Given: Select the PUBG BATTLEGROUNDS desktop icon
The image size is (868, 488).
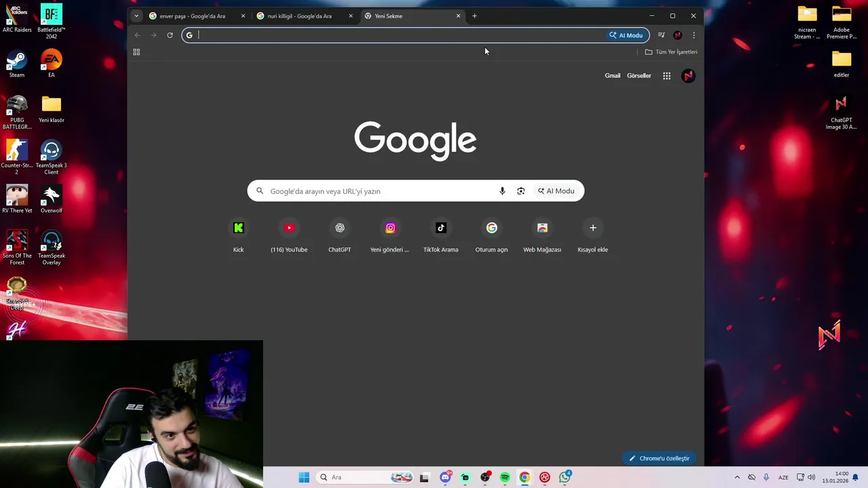Looking at the screenshot, I should pyautogui.click(x=17, y=112).
